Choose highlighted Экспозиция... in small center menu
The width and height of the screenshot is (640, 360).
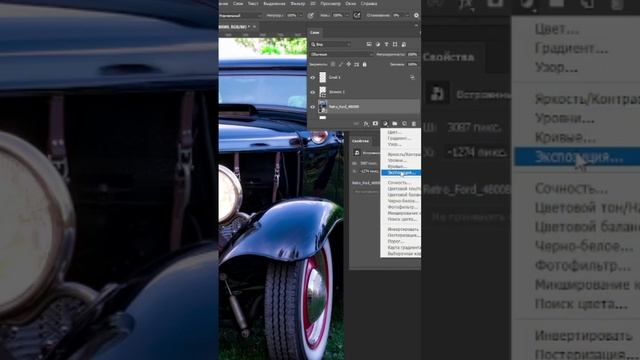click(x=401, y=173)
